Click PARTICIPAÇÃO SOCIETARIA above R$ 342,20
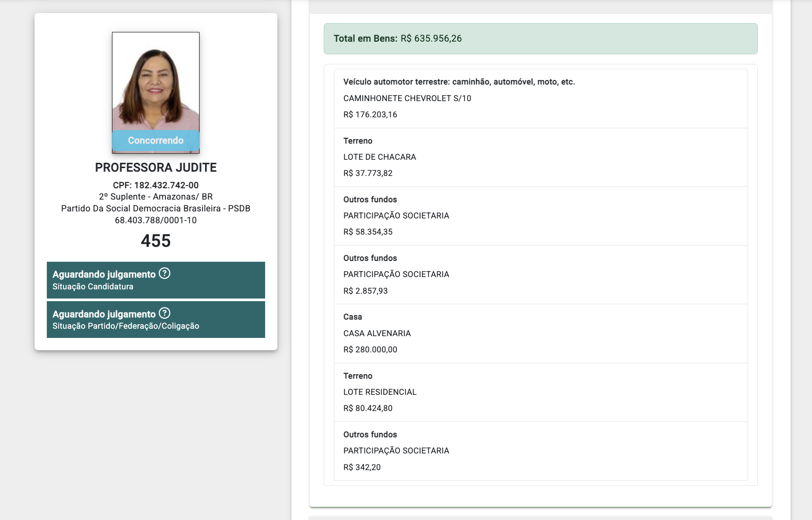The image size is (812, 520). click(396, 451)
